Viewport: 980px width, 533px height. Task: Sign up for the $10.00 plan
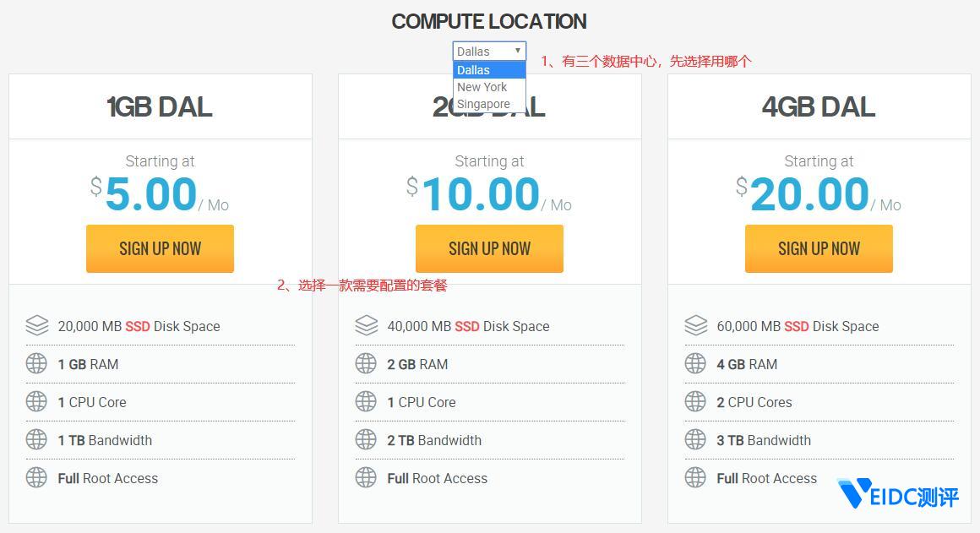pyautogui.click(x=489, y=248)
